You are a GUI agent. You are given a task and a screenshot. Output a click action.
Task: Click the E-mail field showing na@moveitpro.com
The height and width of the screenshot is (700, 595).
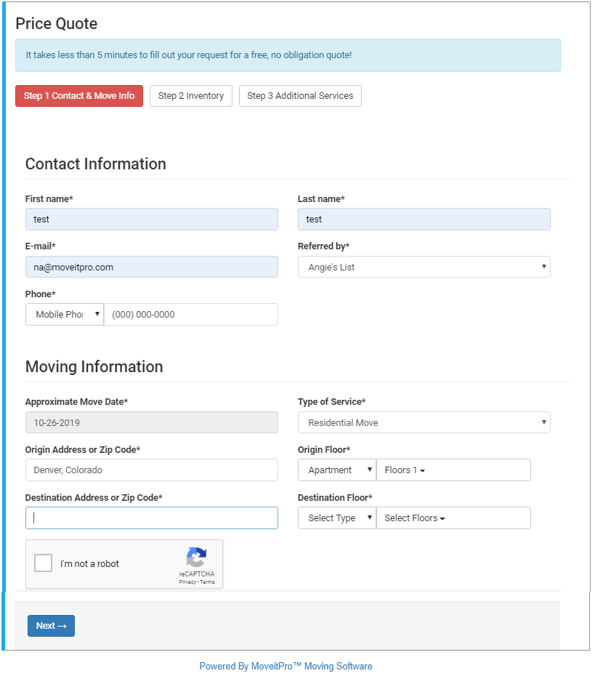151,267
